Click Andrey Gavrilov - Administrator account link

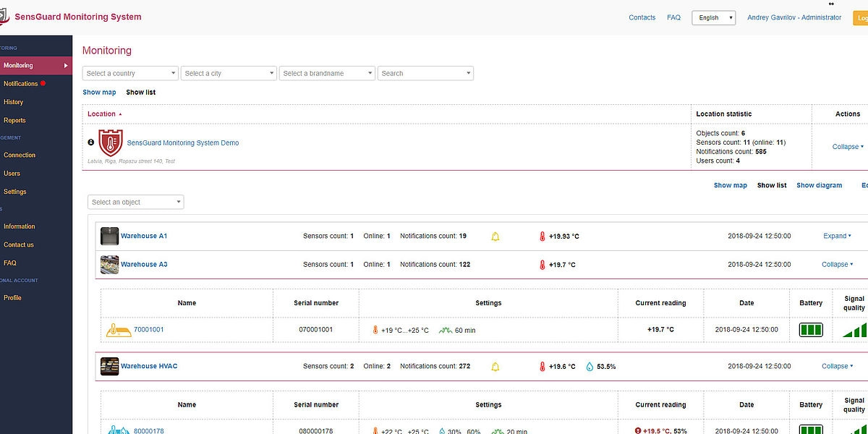pyautogui.click(x=794, y=17)
